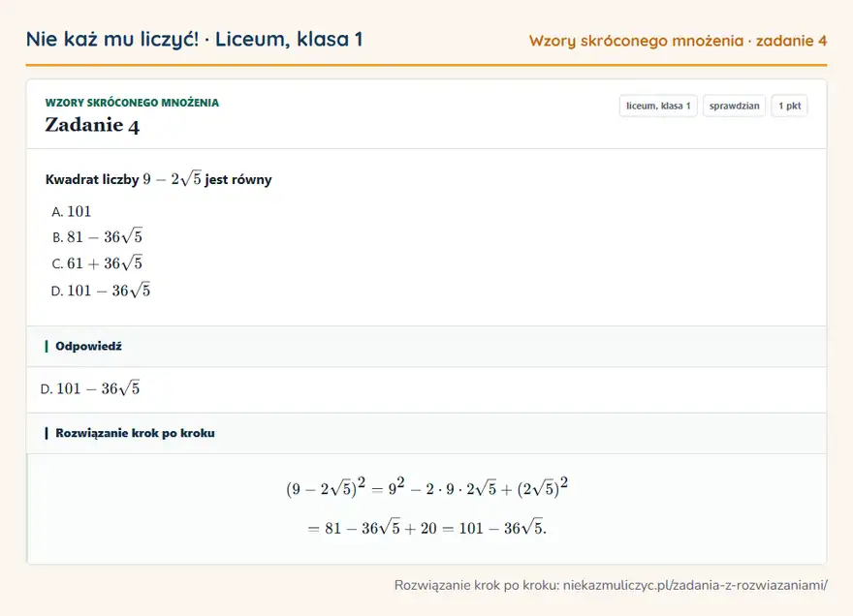
Task: Click the 'sprawdzian' tag badge
Action: 734,106
